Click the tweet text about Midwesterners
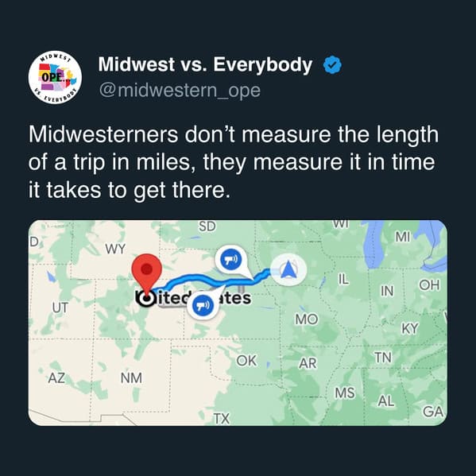Screen dimensions: 476x476 coord(234,162)
